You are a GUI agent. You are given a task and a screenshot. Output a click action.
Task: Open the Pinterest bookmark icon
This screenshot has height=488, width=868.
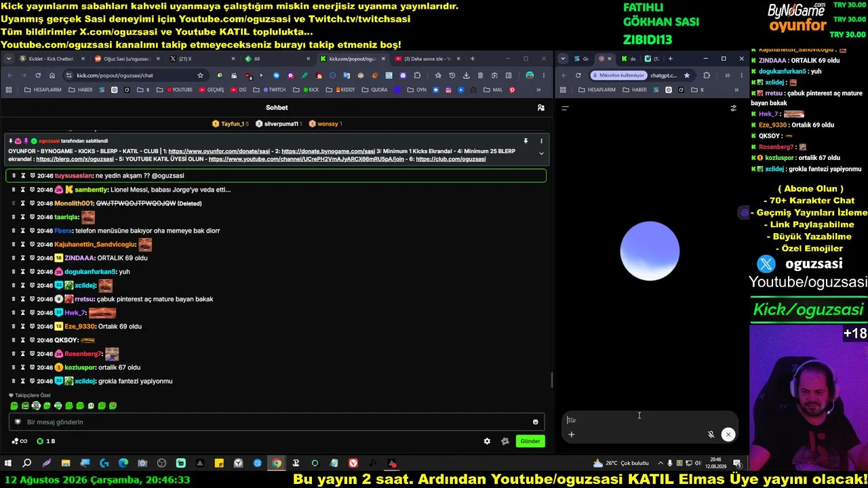click(512, 89)
